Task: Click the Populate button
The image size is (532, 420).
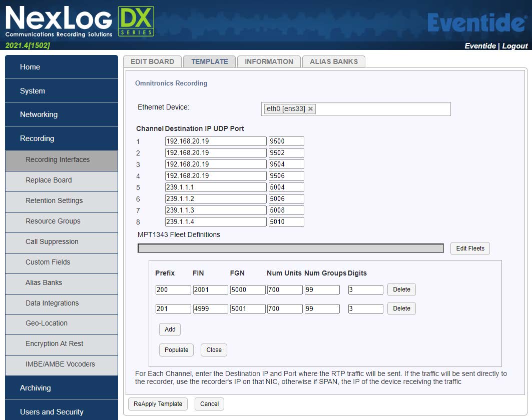Action: (x=176, y=350)
